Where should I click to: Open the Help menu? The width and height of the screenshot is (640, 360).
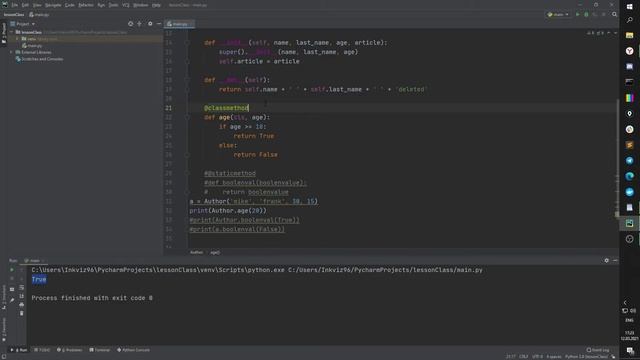(x=156, y=5)
